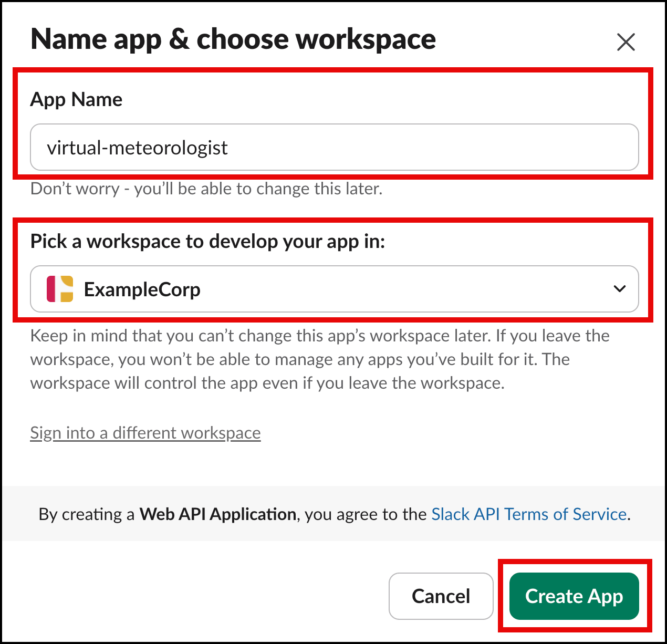The image size is (667, 644).
Task: Open the workspace picker via its chevron arrow
Action: (619, 289)
